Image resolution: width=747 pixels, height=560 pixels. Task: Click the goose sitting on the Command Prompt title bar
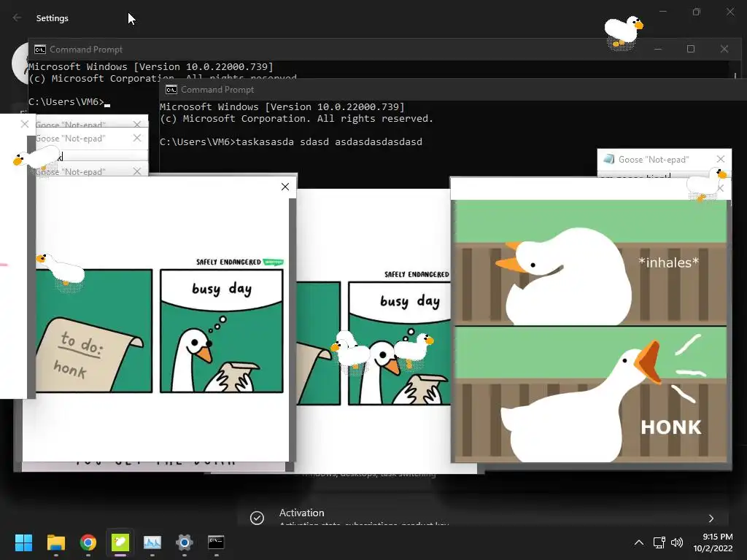point(623,32)
